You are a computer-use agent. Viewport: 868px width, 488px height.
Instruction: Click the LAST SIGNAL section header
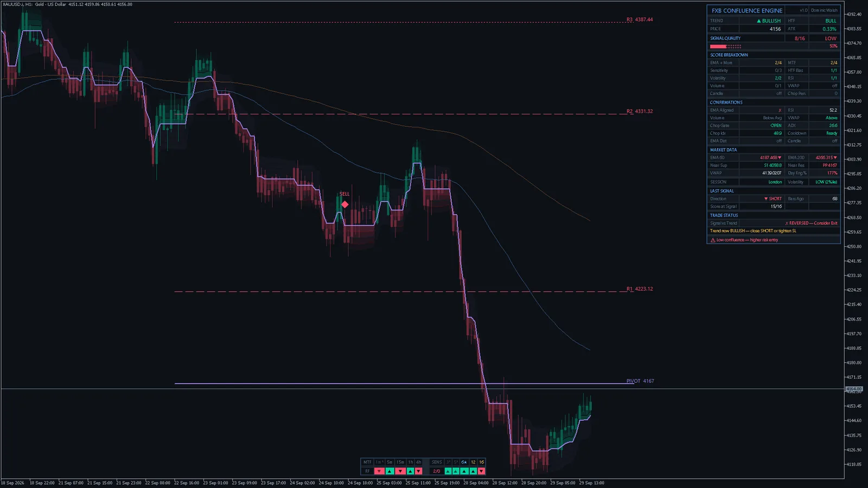pyautogui.click(x=722, y=191)
